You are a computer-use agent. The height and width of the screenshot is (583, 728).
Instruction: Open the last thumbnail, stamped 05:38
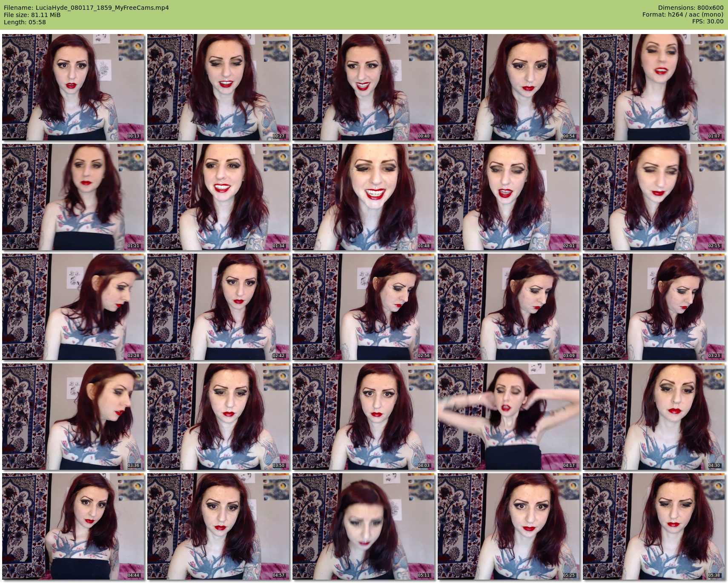(x=653, y=526)
